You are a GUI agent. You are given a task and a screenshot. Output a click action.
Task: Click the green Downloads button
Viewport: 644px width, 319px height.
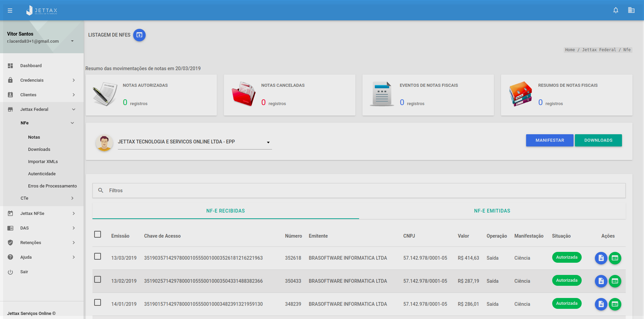click(598, 140)
